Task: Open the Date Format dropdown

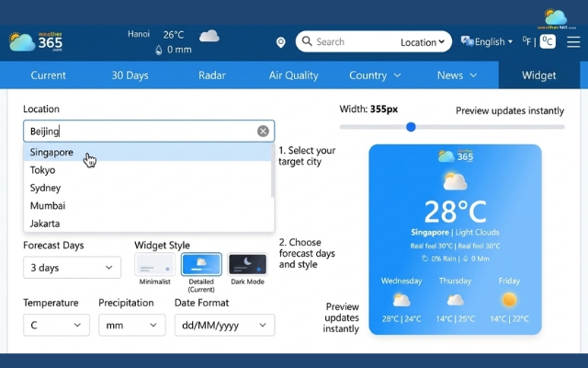Action: [x=224, y=325]
